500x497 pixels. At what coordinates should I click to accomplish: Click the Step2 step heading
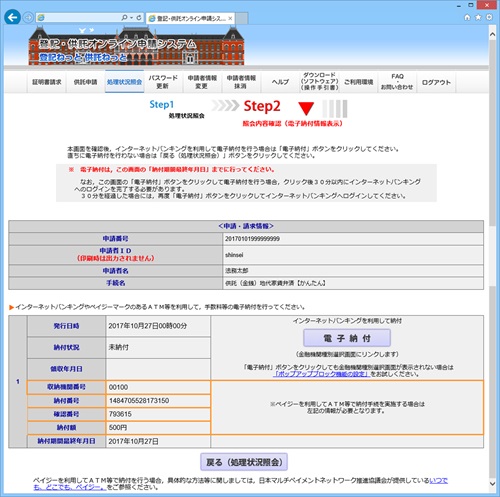point(262,106)
